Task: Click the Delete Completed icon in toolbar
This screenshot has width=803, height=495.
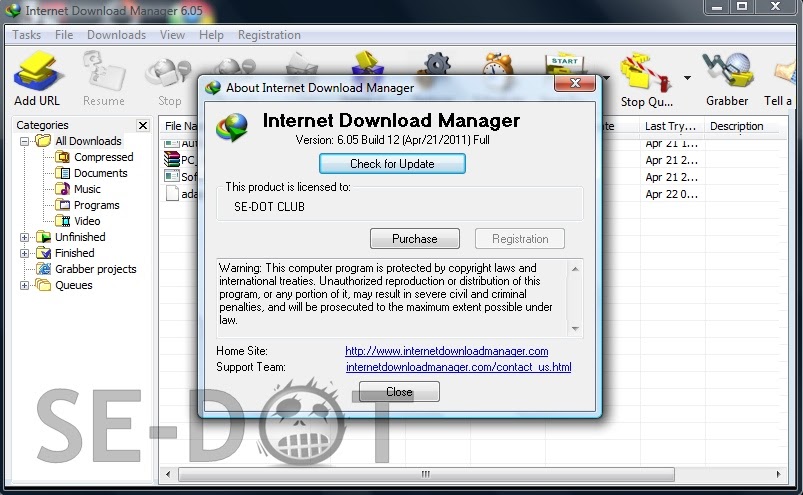Action: click(367, 62)
